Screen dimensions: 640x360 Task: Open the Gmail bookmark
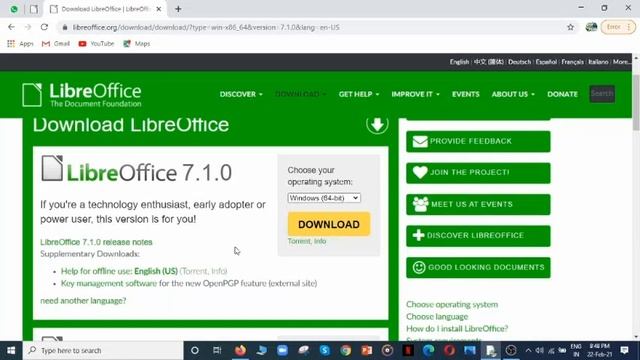[x=56, y=44]
